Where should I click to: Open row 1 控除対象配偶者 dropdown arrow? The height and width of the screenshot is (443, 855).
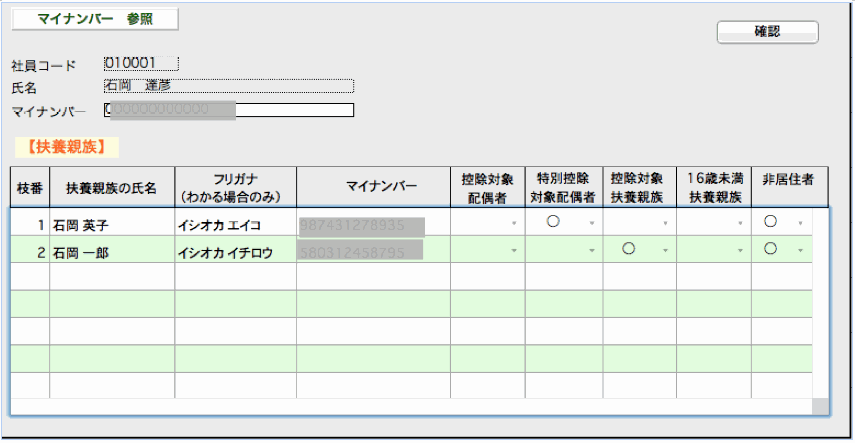514,224
